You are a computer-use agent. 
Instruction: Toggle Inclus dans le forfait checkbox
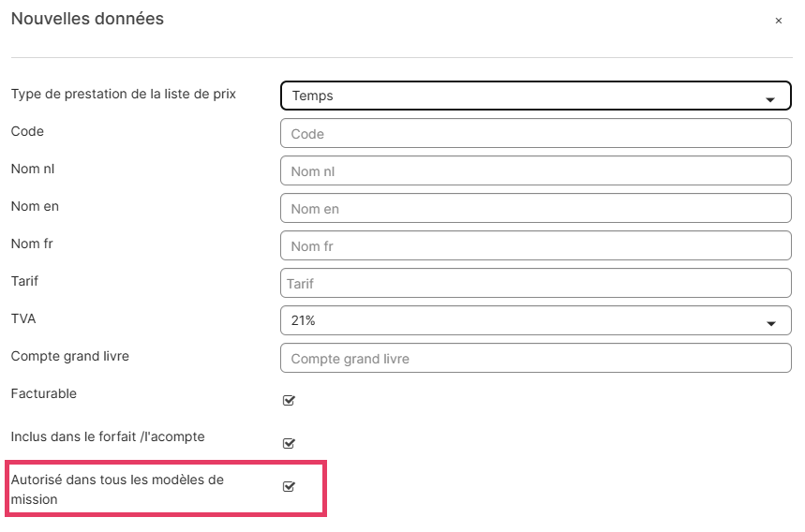pyautogui.click(x=289, y=443)
